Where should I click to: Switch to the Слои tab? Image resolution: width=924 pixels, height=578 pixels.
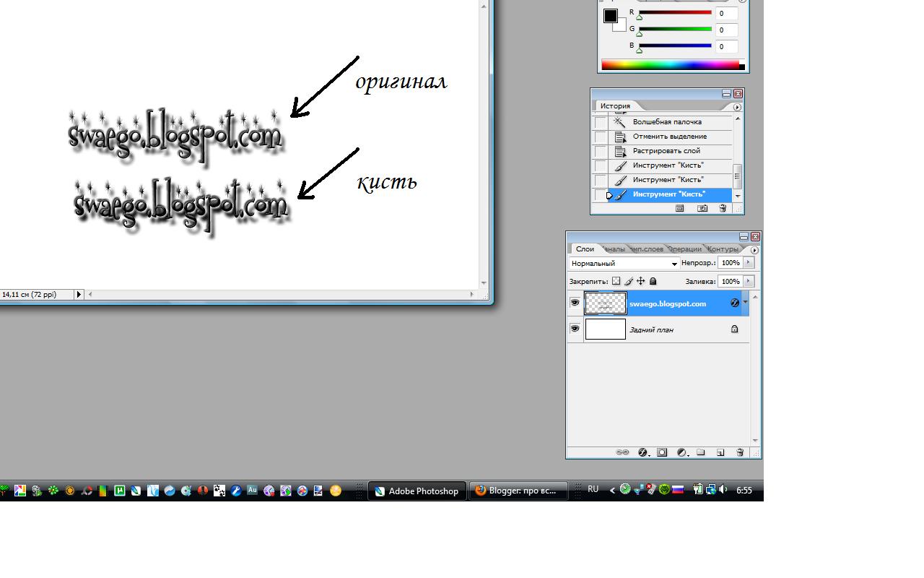[x=585, y=249]
